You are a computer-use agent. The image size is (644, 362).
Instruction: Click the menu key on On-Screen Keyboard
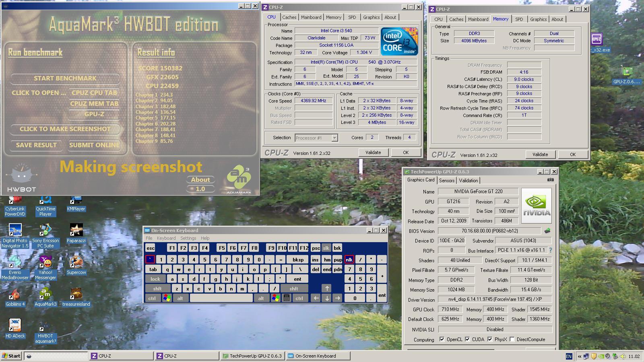(x=286, y=298)
